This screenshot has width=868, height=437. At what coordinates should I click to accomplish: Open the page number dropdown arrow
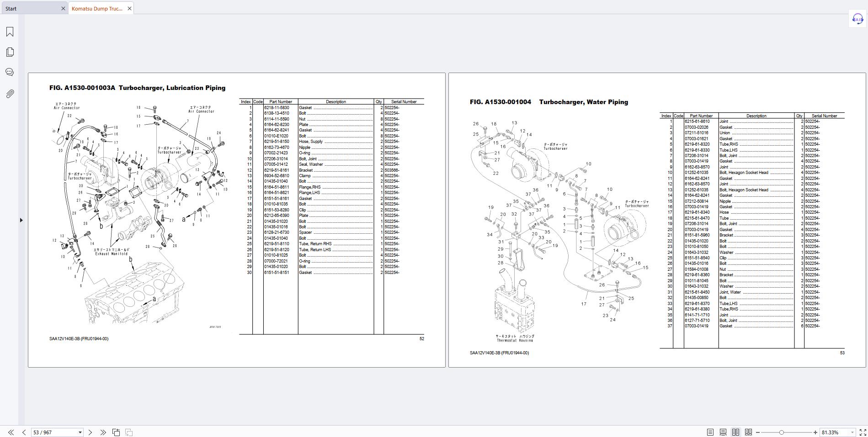[x=80, y=432]
